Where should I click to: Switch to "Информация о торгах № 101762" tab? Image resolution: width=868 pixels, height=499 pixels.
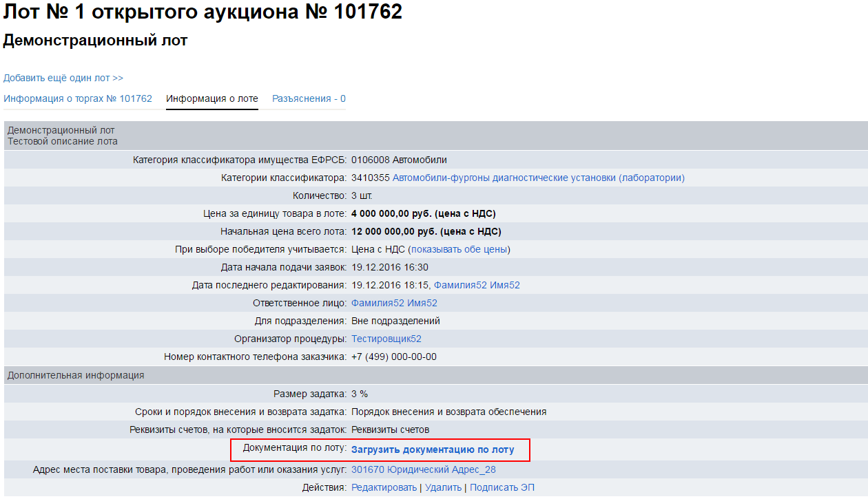(x=78, y=98)
